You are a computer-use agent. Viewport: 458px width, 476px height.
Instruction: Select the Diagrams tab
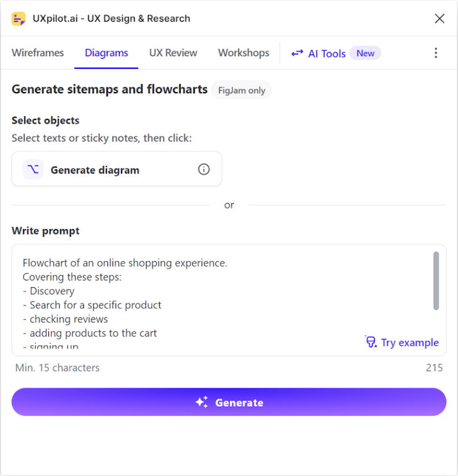click(x=106, y=53)
